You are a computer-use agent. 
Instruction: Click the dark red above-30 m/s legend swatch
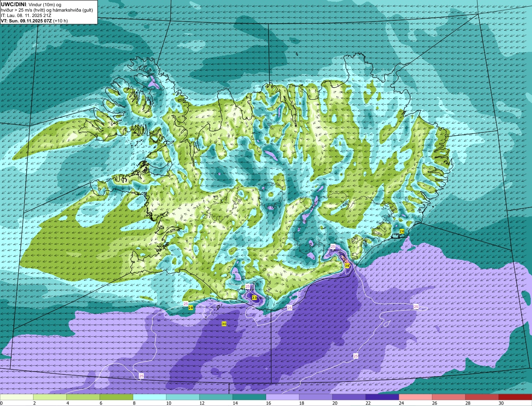pyautogui.click(x=515, y=397)
